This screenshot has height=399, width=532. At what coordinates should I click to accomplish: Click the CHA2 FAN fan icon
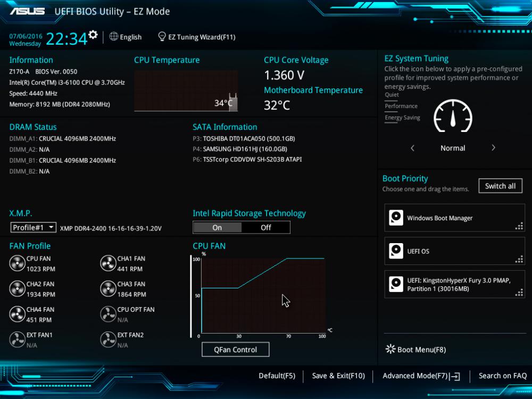tap(17, 289)
